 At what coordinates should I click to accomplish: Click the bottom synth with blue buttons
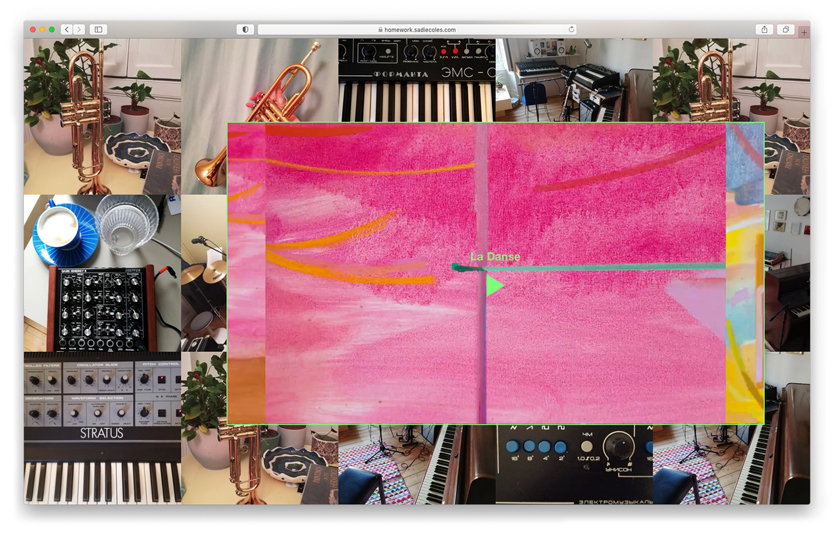573,464
